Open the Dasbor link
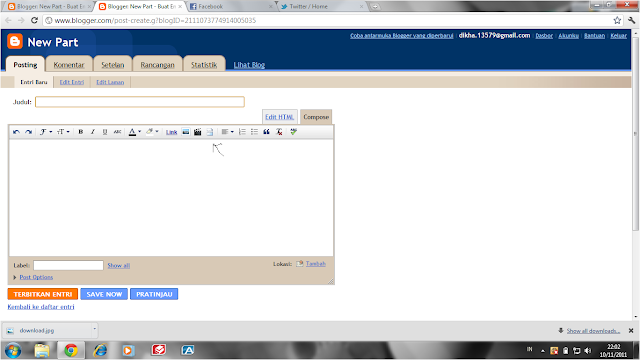This screenshot has width=640, height=360. click(544, 36)
